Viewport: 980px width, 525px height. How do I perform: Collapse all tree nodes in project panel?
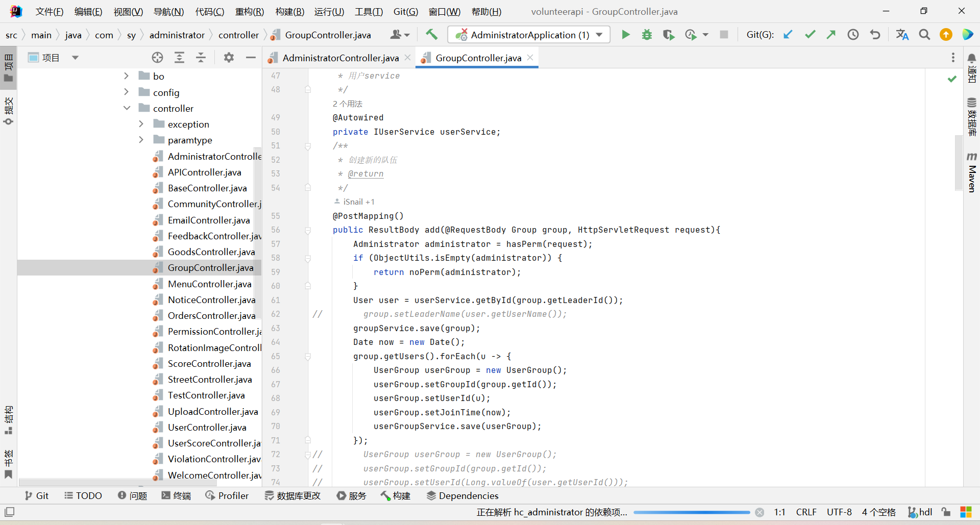click(201, 58)
